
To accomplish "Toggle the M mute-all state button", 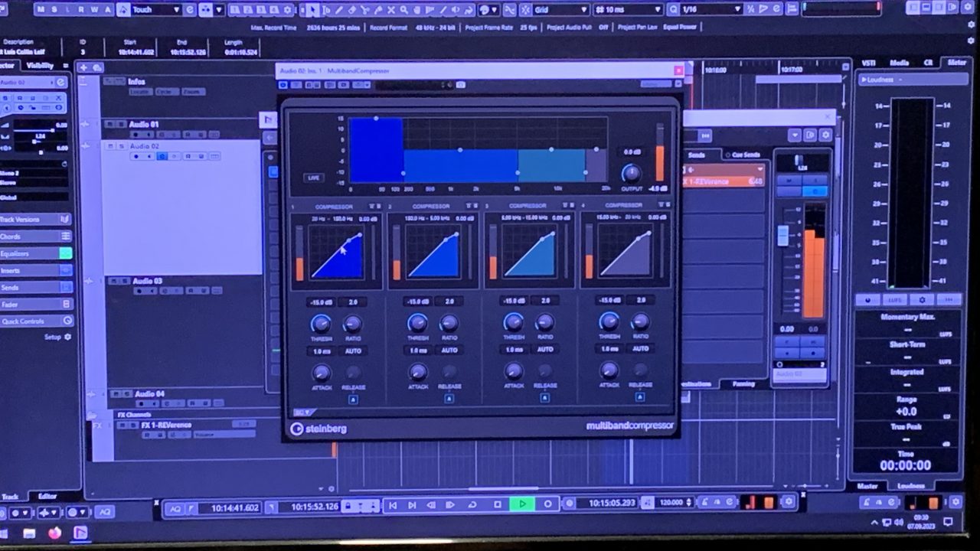I will (41, 9).
